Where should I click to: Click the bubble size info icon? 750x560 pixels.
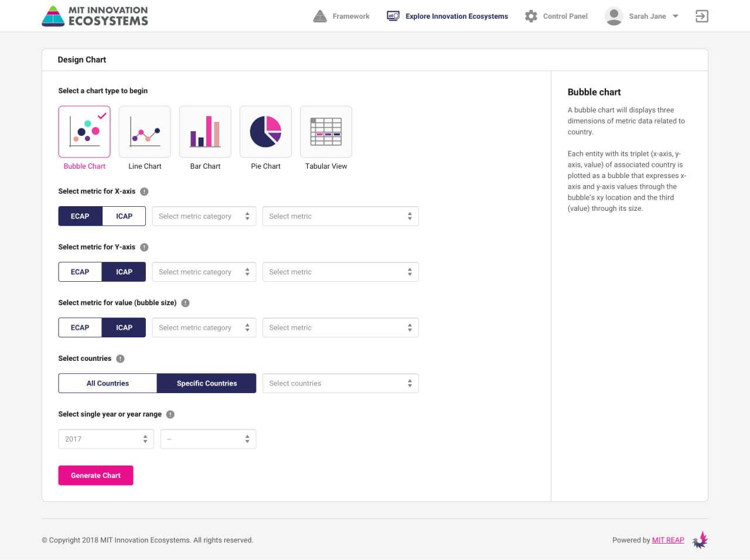(185, 303)
